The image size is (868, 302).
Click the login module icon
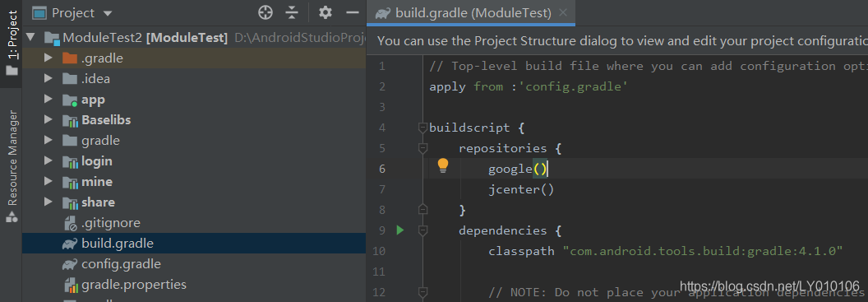[x=70, y=161]
